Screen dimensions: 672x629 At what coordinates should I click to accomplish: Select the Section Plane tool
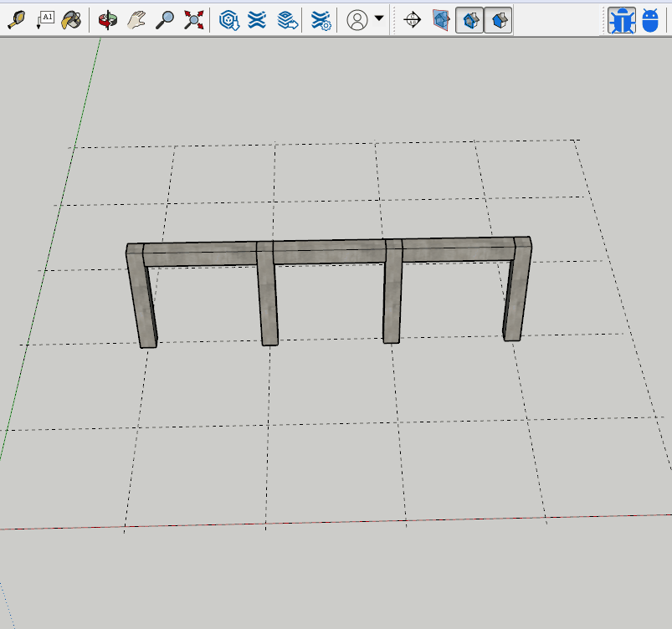(x=412, y=20)
